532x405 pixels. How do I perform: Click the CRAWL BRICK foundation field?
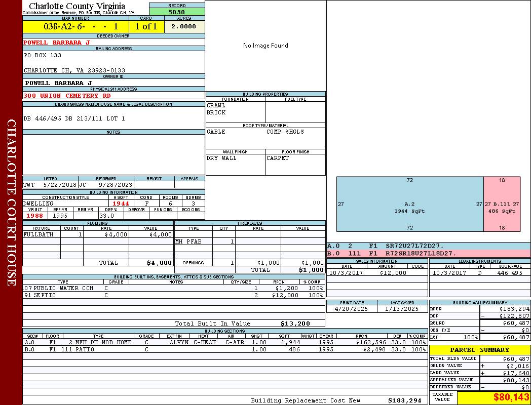(x=235, y=109)
